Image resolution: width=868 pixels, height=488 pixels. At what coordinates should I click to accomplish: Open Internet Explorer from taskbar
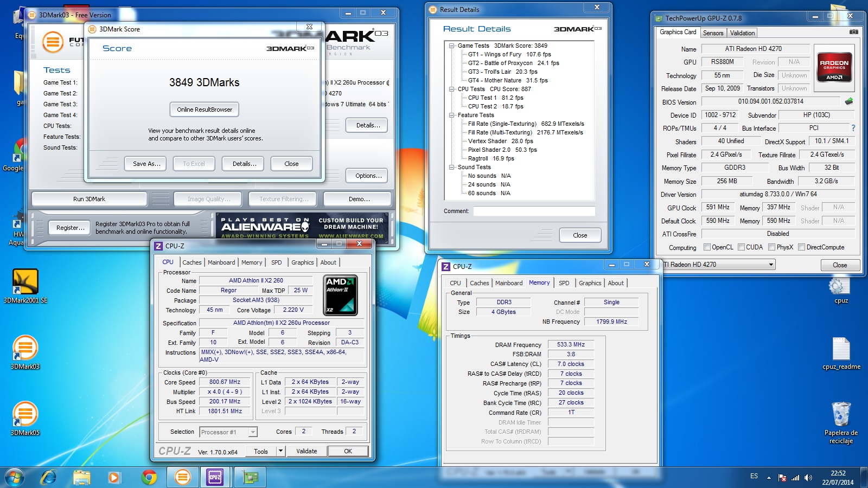point(49,477)
